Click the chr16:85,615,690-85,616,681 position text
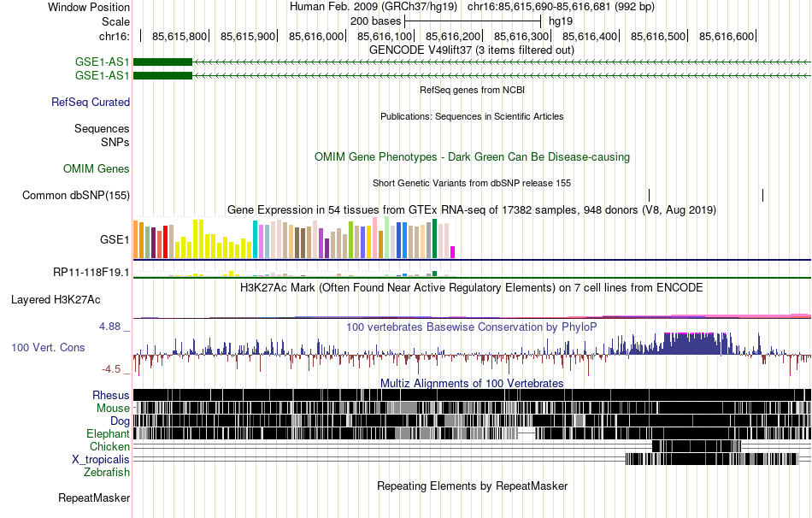Viewport: 812px width, 518px height. [561, 7]
